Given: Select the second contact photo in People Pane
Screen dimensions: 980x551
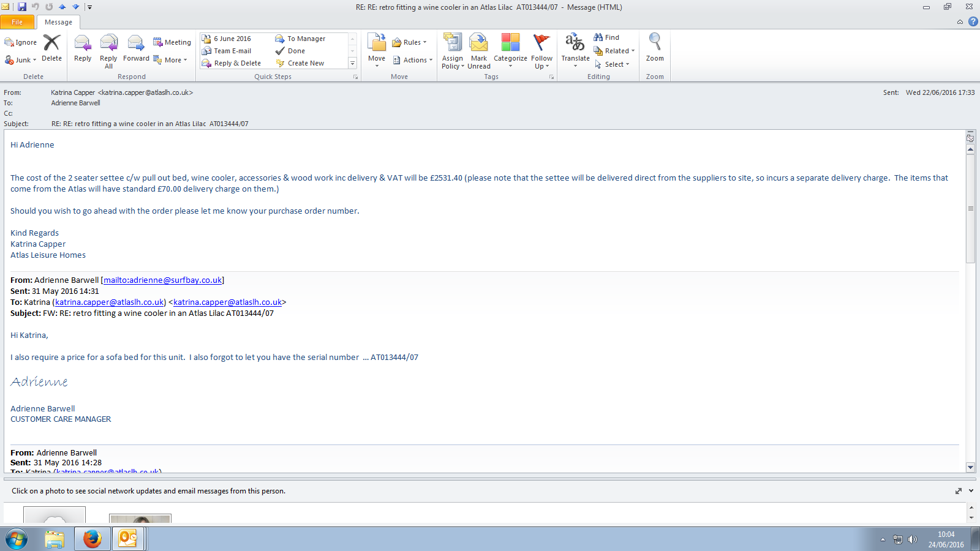Looking at the screenshot, I should tap(140, 519).
